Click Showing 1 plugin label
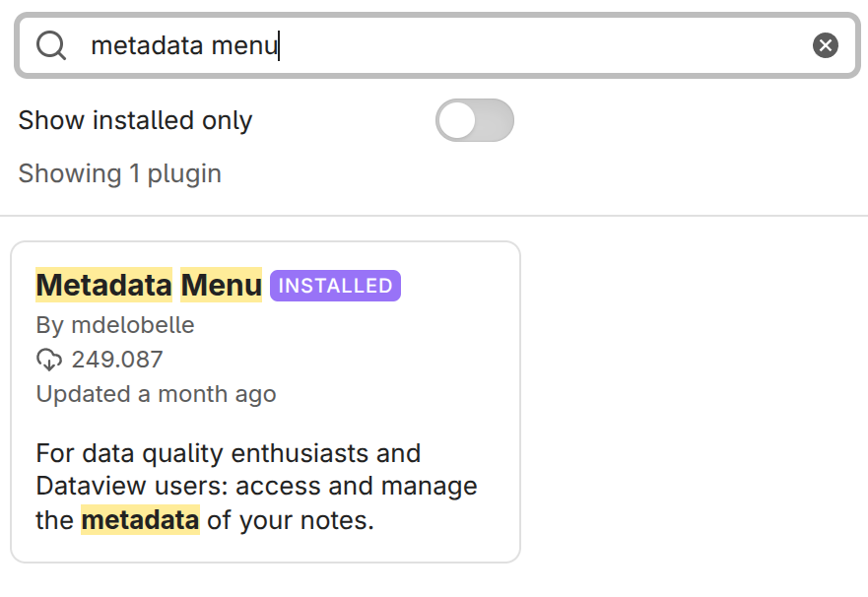This screenshot has height=597, width=868. pos(119,173)
